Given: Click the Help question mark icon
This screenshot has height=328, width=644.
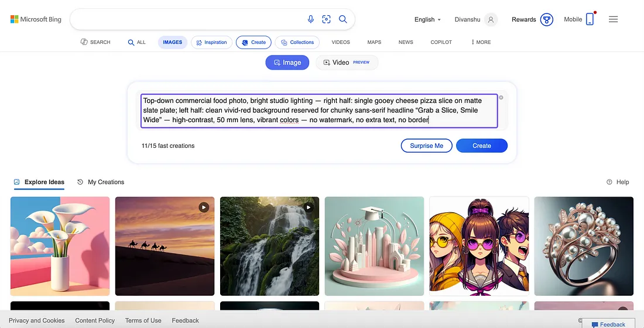Looking at the screenshot, I should pyautogui.click(x=609, y=182).
